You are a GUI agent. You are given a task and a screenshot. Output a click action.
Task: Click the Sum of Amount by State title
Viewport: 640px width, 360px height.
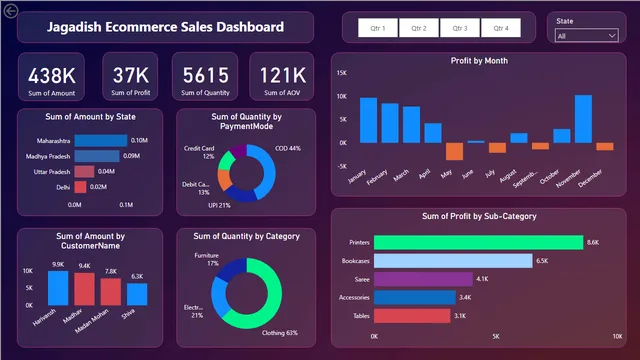pyautogui.click(x=90, y=117)
